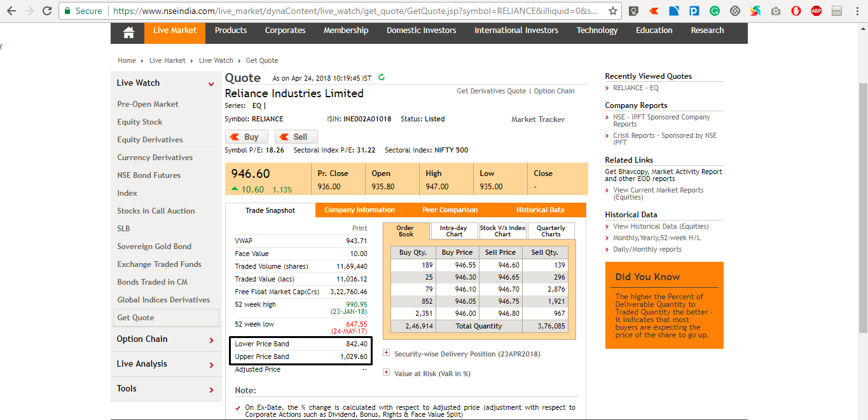Click the Grammarly extension icon
This screenshot has width=868, height=420.
(715, 11)
